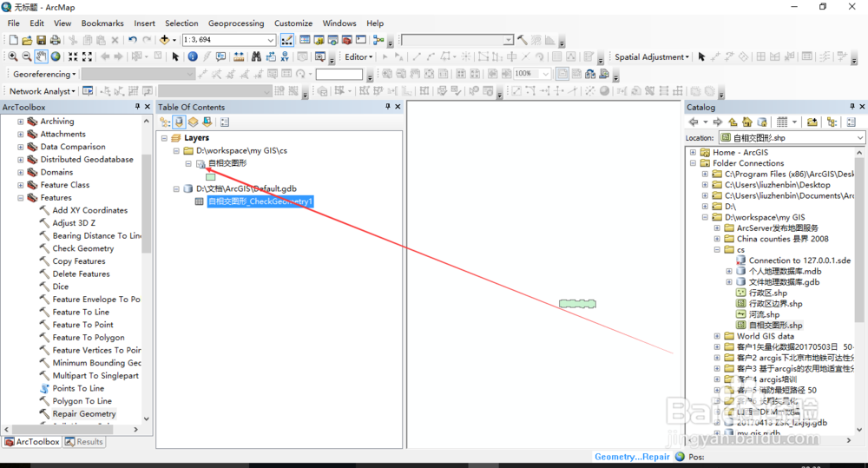This screenshot has height=468, width=868.
Task: Open the Find binoculars tool
Action: pos(256,56)
